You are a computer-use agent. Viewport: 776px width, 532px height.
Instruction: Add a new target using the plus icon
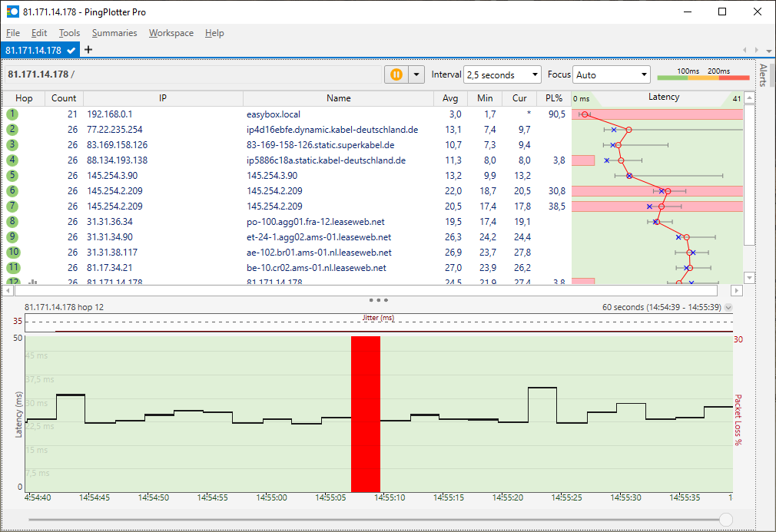pos(88,49)
